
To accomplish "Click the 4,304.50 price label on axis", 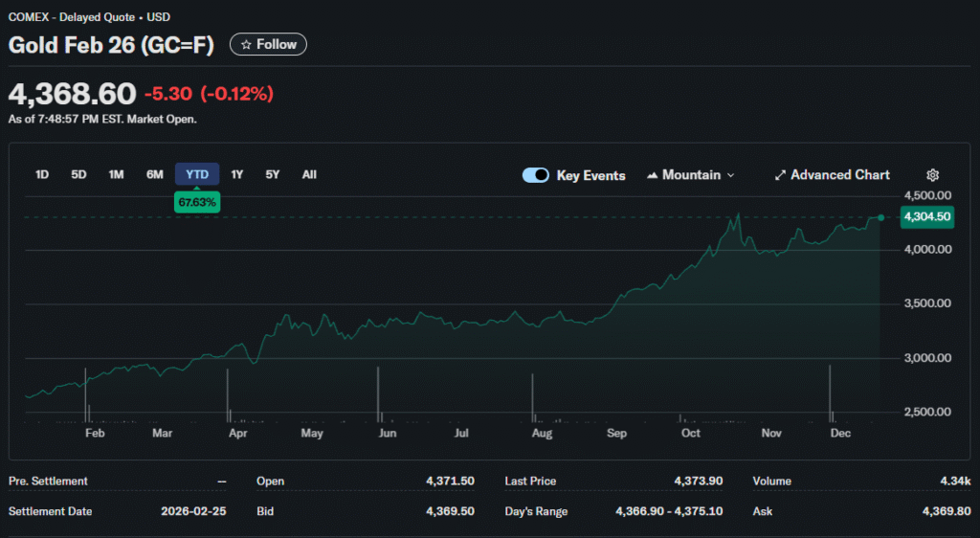I will (927, 217).
